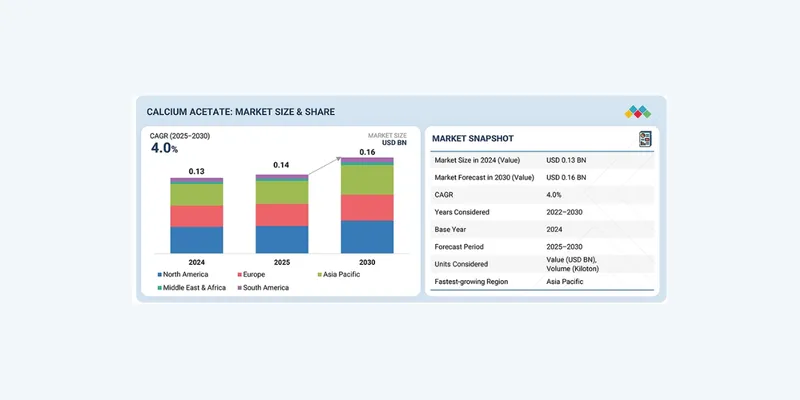This screenshot has height=400, width=800.
Task: Click the '2025–2030' Forecast Period value
Action: pyautogui.click(x=564, y=247)
